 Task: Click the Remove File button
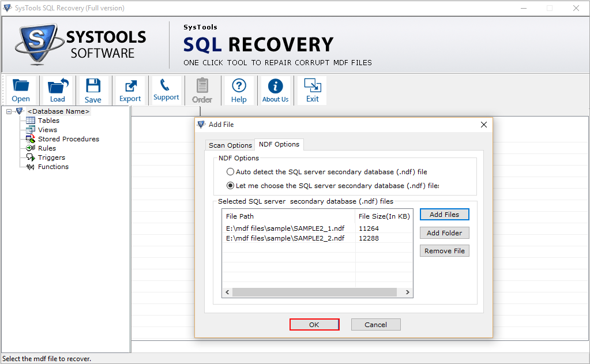(445, 251)
